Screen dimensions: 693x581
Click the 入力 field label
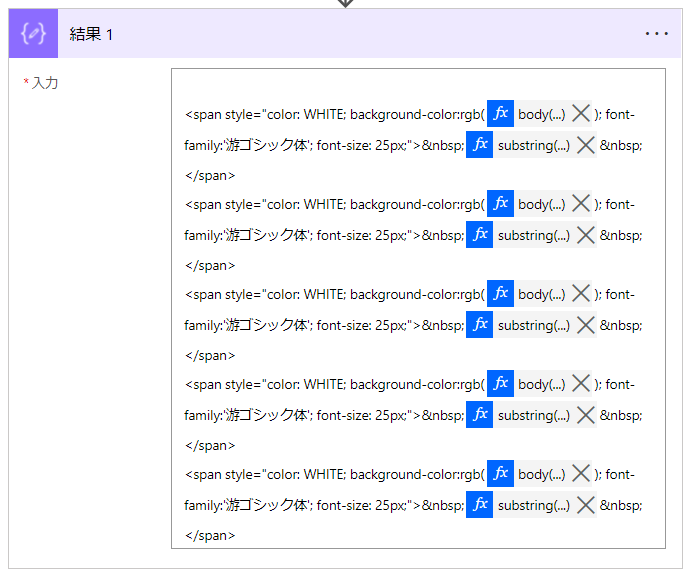click(x=45, y=83)
